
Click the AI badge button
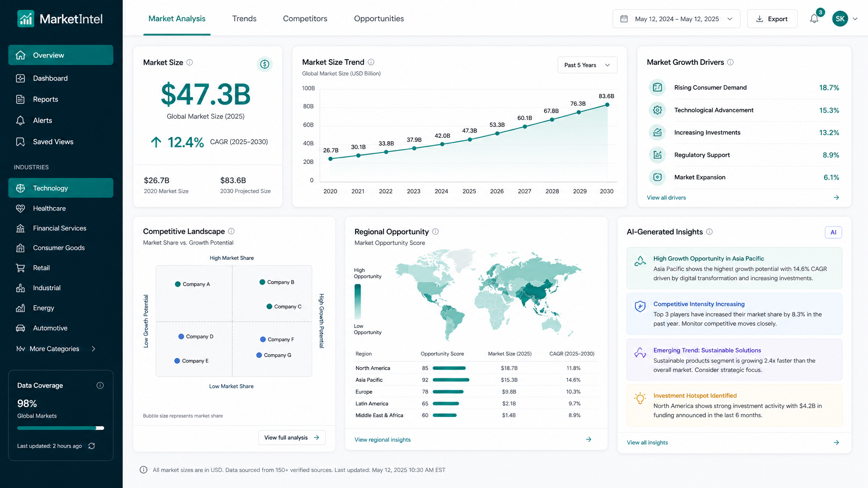click(833, 232)
